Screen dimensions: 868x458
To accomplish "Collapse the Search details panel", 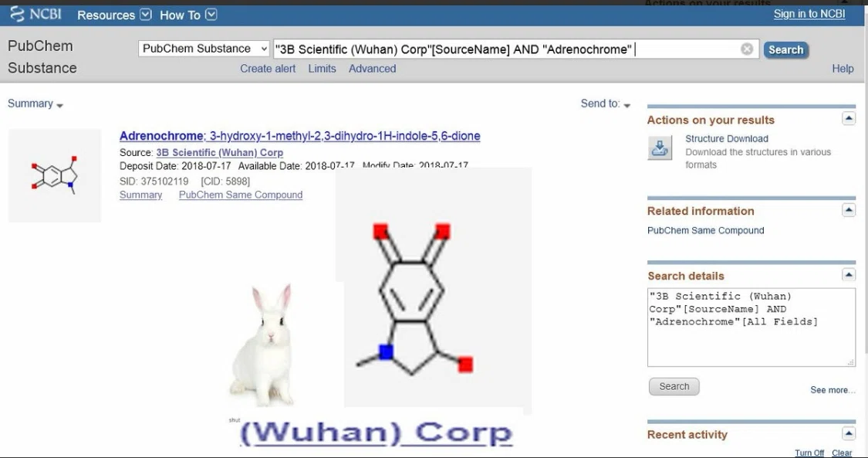I will pyautogui.click(x=848, y=274).
